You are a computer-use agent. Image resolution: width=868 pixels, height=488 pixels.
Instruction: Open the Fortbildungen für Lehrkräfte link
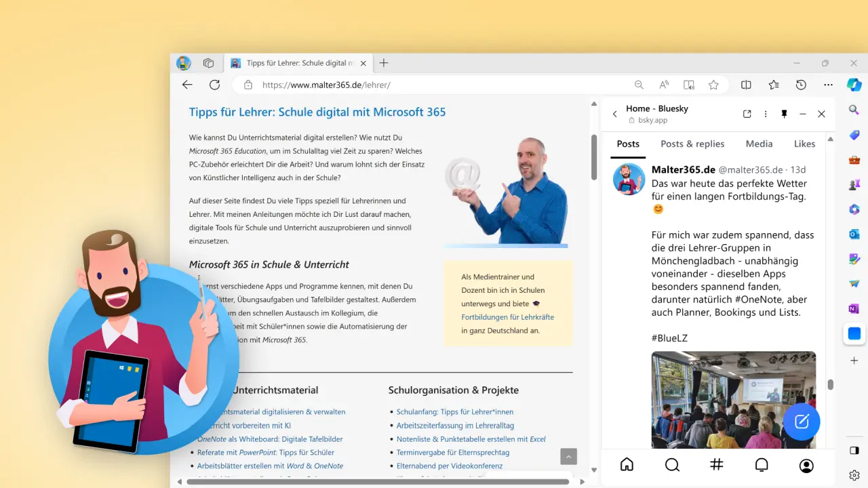(508, 317)
